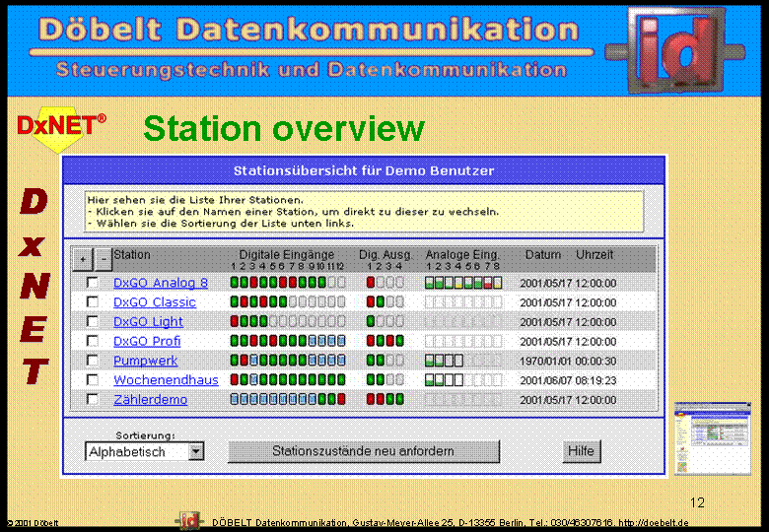
Task: Click the large id company logo
Action: (675, 49)
